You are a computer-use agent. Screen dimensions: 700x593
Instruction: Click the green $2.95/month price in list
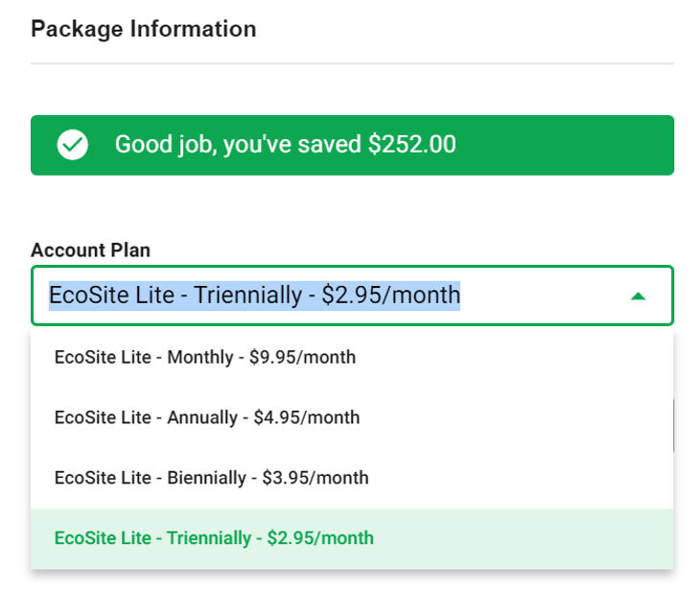click(x=320, y=538)
